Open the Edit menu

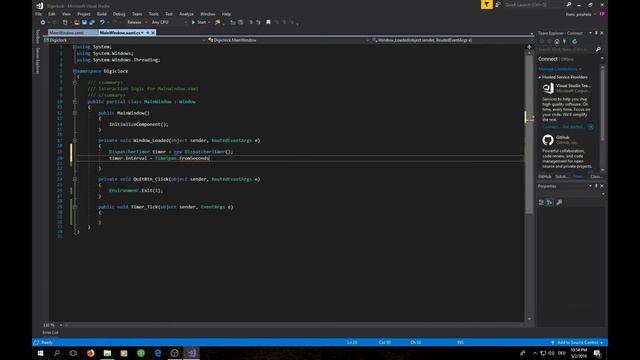point(51,14)
